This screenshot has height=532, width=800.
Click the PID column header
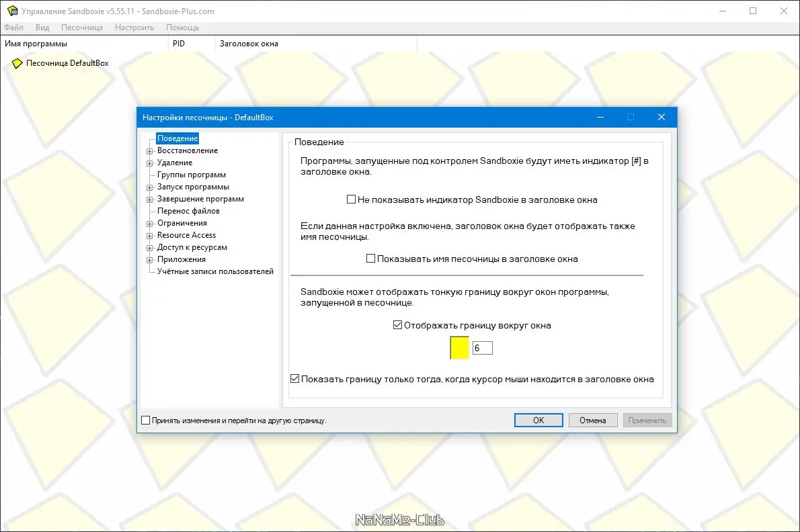click(x=192, y=44)
